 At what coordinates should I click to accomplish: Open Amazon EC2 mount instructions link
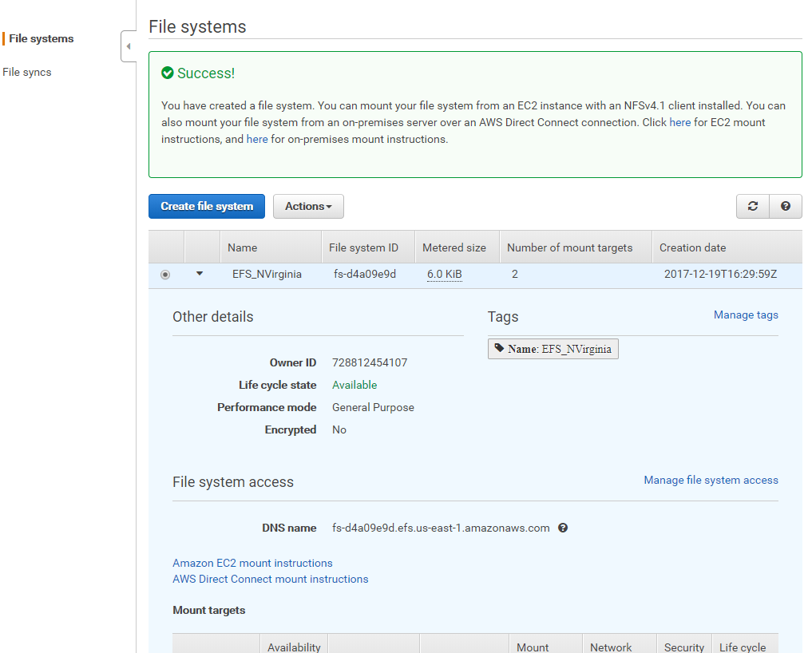(252, 563)
